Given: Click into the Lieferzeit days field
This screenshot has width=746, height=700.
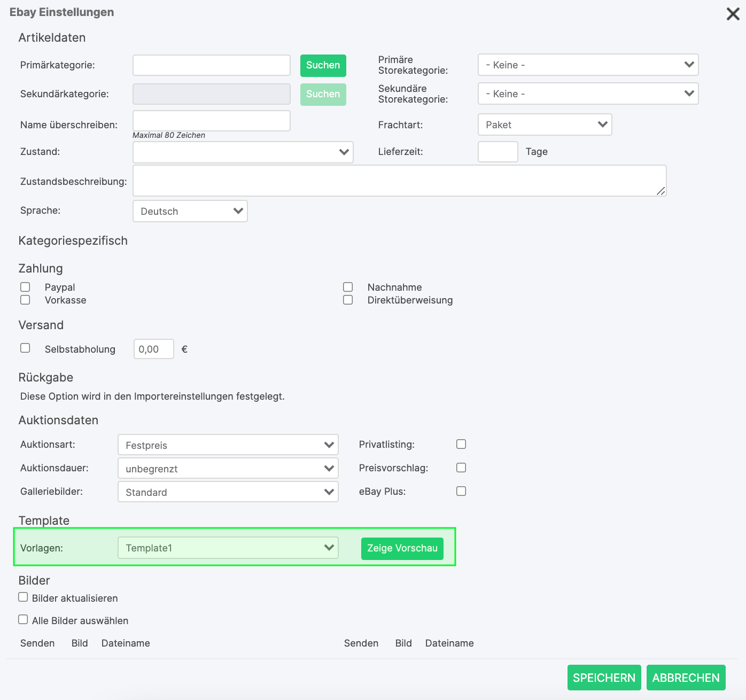Looking at the screenshot, I should pos(498,152).
